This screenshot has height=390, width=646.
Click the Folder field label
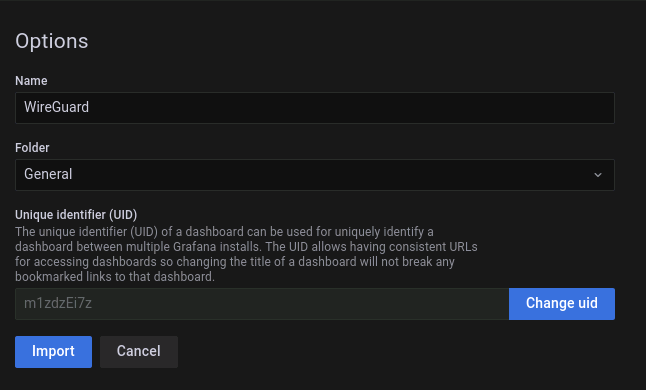click(x=32, y=147)
